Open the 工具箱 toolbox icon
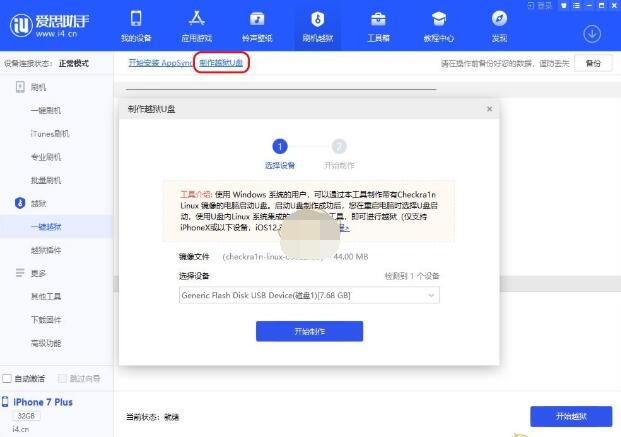Image resolution: width=621 pixels, height=437 pixels. [x=378, y=19]
